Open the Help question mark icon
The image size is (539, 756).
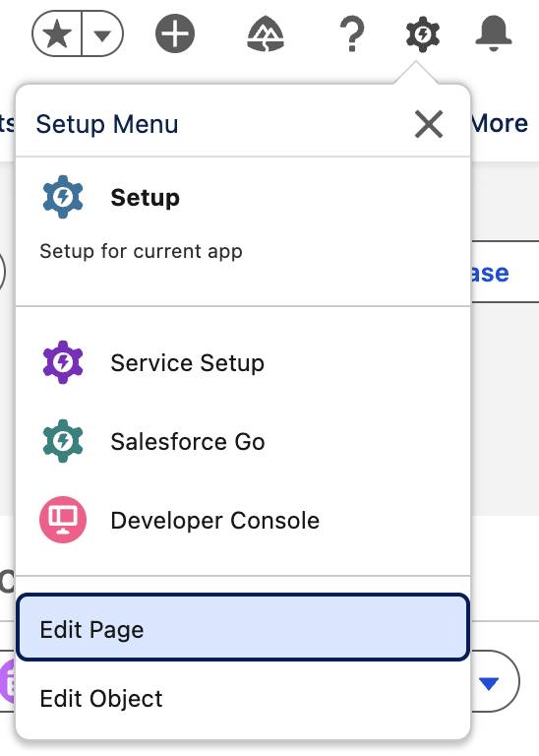pos(352,33)
